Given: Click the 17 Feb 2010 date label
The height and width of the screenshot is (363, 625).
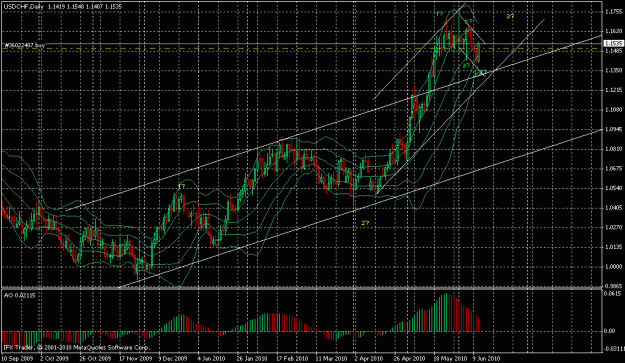Looking at the screenshot, I should tap(292, 358).
